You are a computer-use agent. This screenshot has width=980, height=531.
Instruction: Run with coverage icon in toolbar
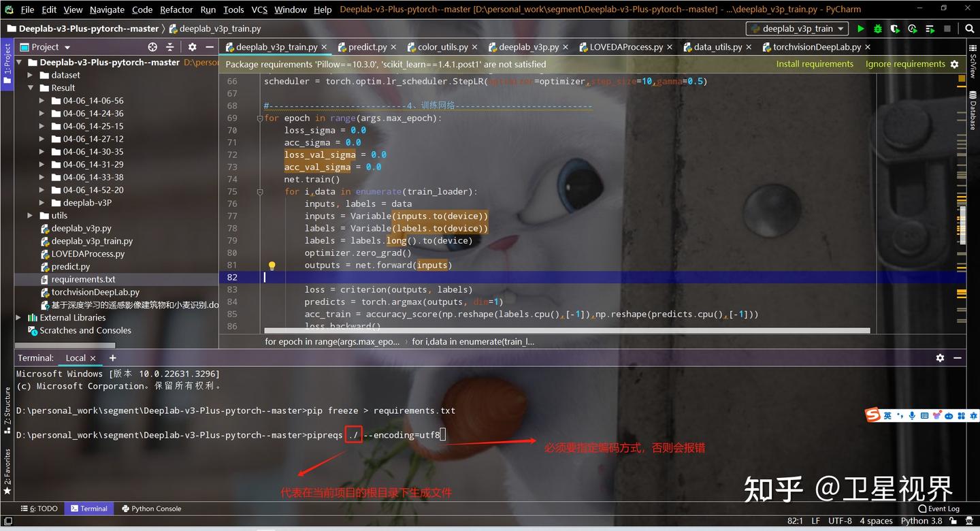[896, 29]
